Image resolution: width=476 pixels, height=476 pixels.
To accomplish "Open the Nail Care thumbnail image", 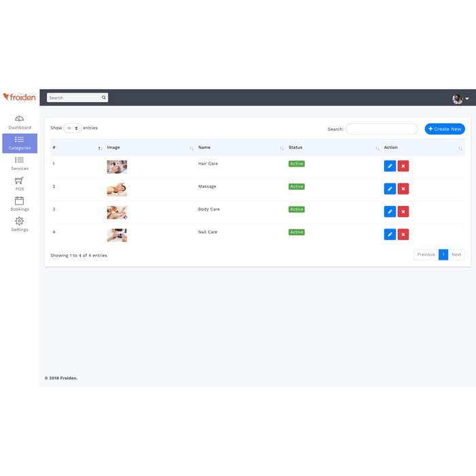I will click(117, 235).
